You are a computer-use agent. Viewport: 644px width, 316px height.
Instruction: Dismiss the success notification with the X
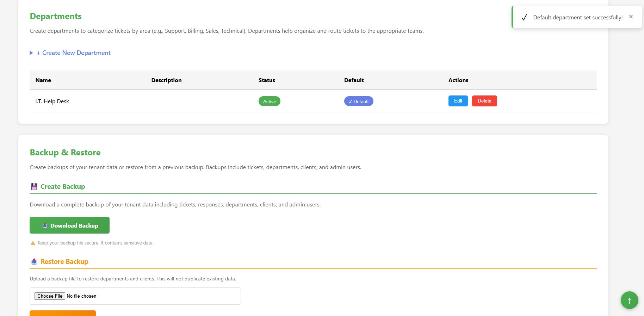point(631,17)
